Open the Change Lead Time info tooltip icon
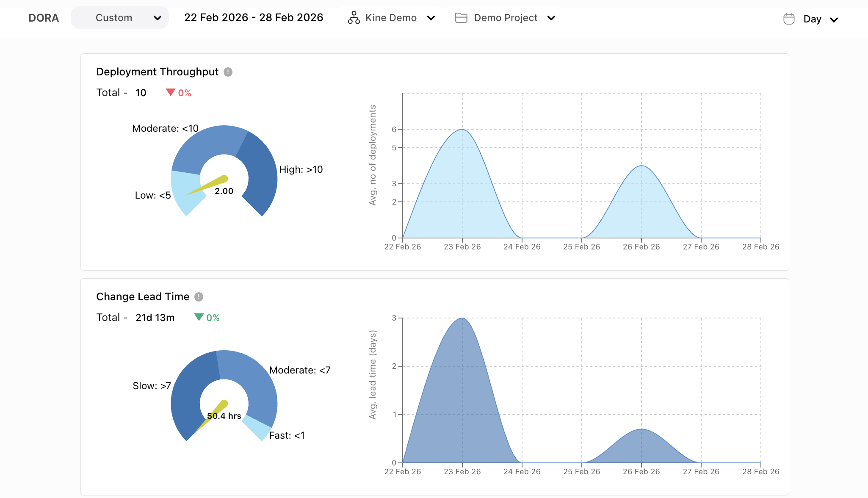Screen dimensions: 868x498 199,297
